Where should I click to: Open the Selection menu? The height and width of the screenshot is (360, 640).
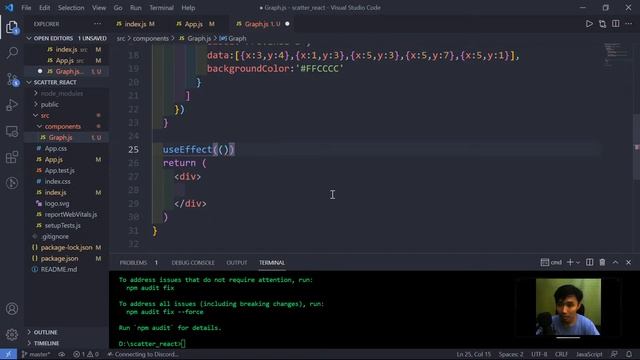[71, 8]
